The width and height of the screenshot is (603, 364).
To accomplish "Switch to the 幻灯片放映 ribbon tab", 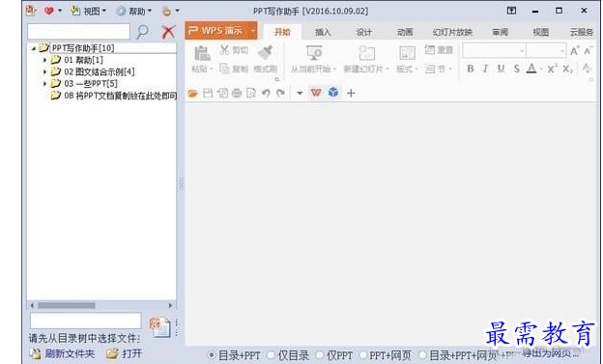I will coord(452,32).
